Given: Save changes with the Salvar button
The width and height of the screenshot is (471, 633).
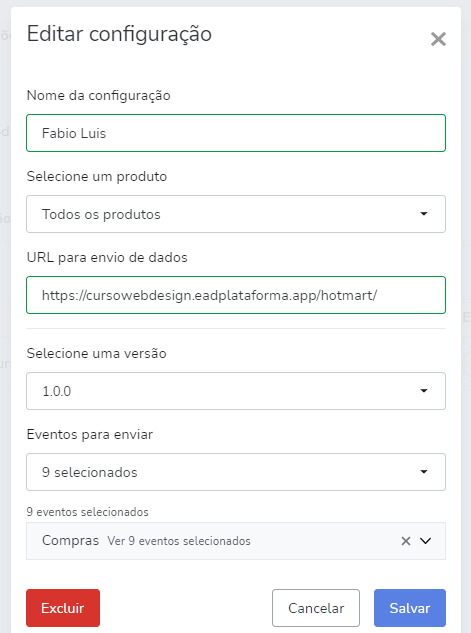Looking at the screenshot, I should point(410,608).
